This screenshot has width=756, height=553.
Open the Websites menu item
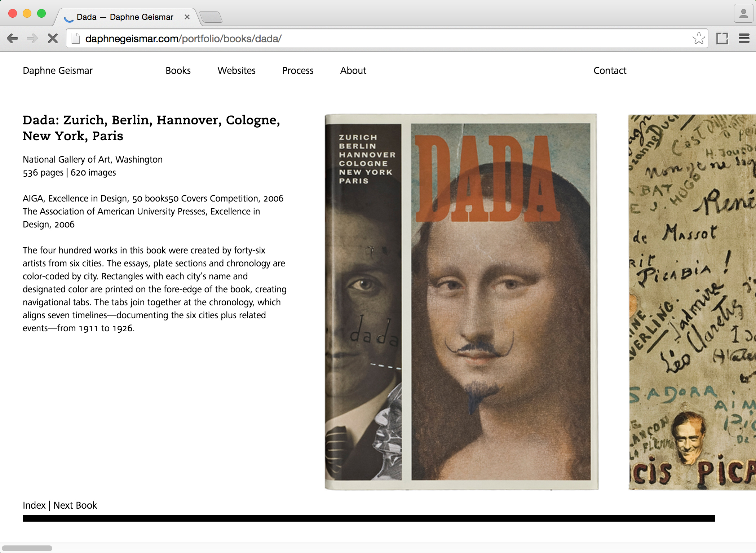click(236, 71)
